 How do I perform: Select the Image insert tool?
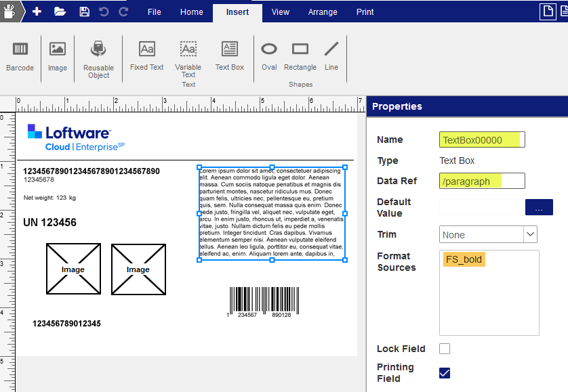58,56
